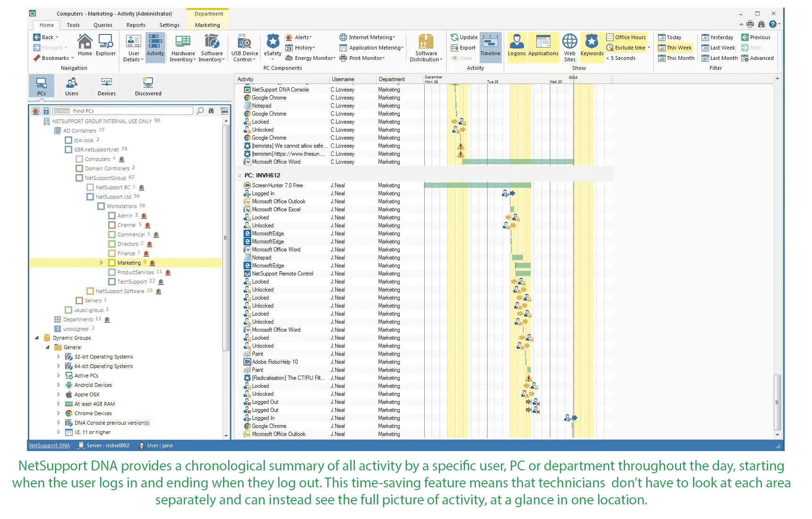
Task: Open the Home navigation icon
Action: click(x=85, y=45)
